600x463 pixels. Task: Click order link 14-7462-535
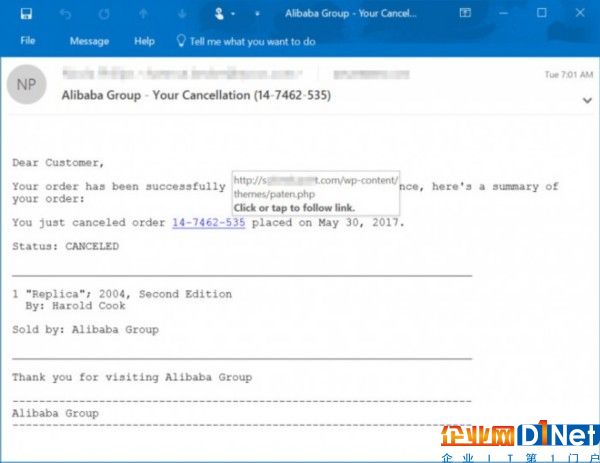pos(209,222)
